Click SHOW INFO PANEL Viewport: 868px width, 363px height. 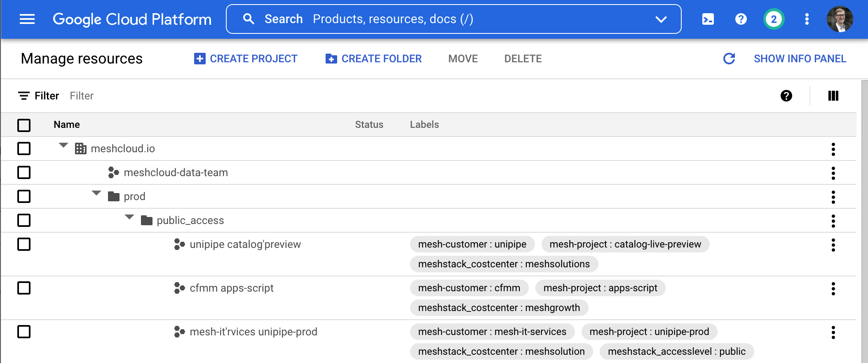(800, 59)
